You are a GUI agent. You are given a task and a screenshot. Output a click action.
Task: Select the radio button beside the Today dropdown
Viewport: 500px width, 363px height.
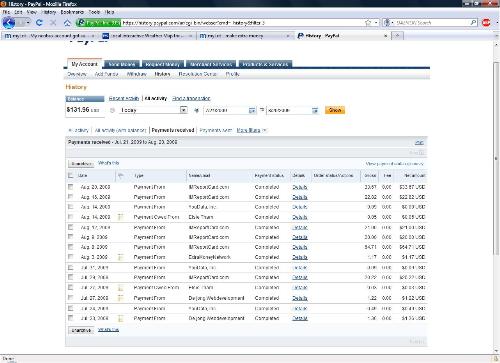point(112,110)
